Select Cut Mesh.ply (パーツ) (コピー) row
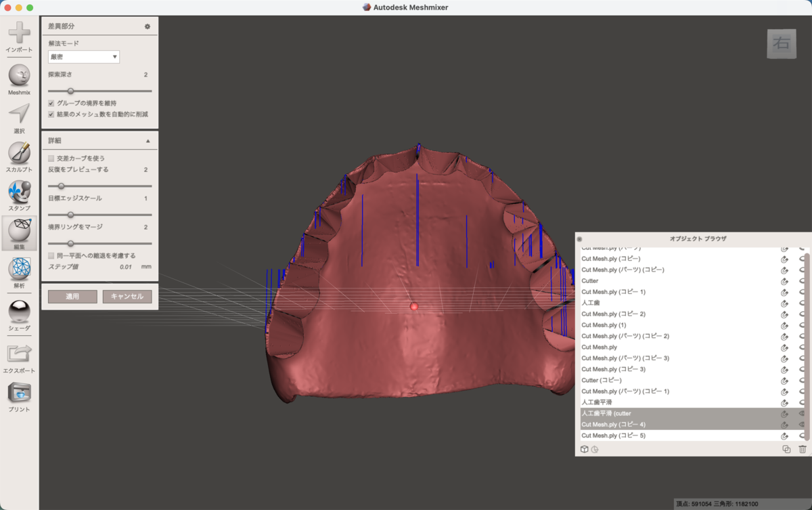 [x=692, y=270]
